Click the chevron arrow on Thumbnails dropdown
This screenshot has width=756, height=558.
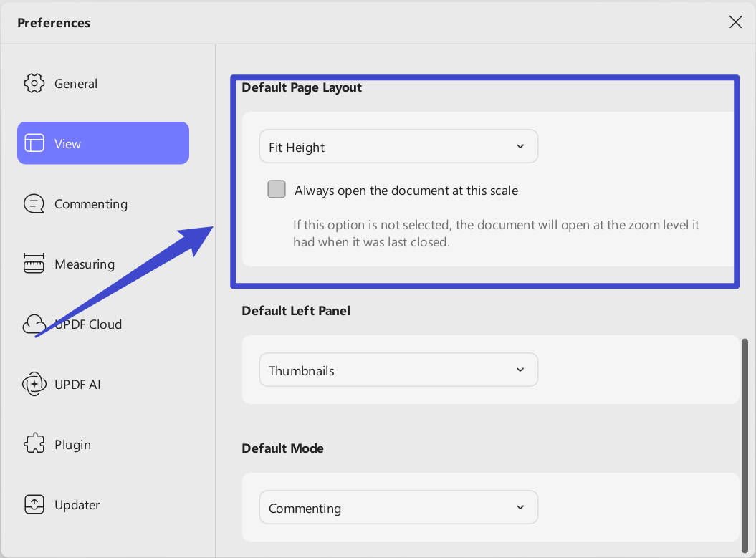(520, 370)
